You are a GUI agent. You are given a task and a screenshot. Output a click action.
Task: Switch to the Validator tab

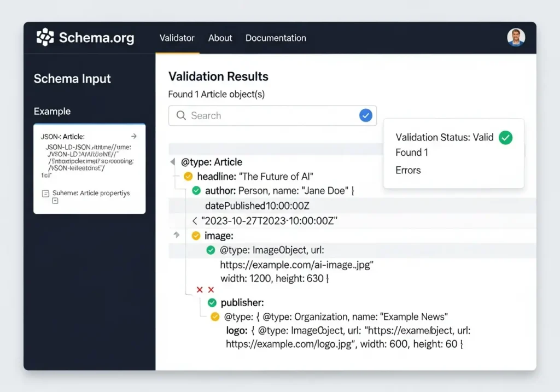pos(177,38)
